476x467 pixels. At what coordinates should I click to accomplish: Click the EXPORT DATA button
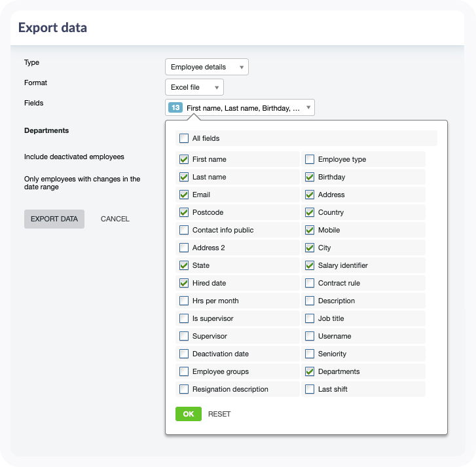click(x=54, y=219)
